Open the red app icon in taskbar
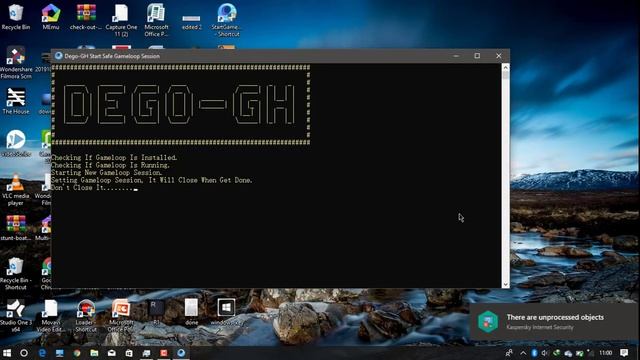 tap(164, 353)
